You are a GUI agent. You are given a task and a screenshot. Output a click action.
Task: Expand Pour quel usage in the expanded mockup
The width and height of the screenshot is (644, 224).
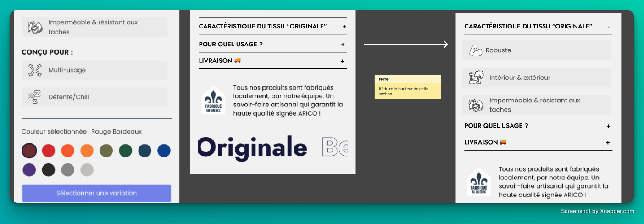[608, 126]
